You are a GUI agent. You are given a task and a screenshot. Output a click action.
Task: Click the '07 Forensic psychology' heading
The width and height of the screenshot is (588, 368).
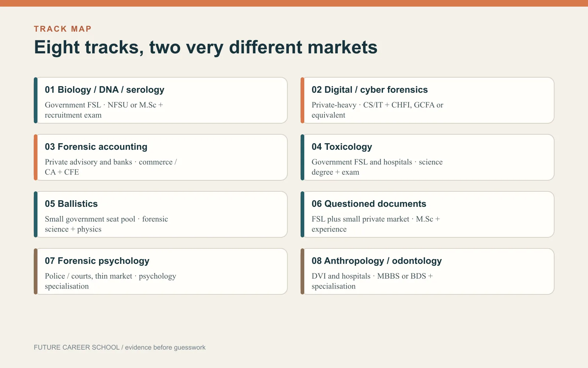click(x=97, y=261)
